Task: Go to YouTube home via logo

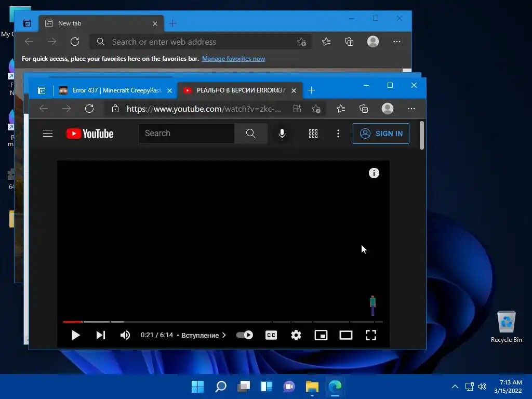Action: [x=90, y=134]
